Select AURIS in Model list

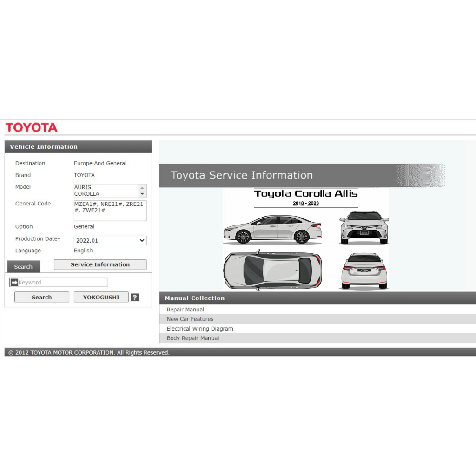pos(83,187)
